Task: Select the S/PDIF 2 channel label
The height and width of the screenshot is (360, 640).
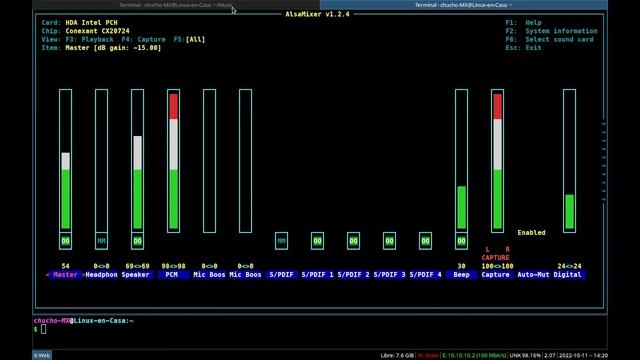Action: (x=353, y=275)
